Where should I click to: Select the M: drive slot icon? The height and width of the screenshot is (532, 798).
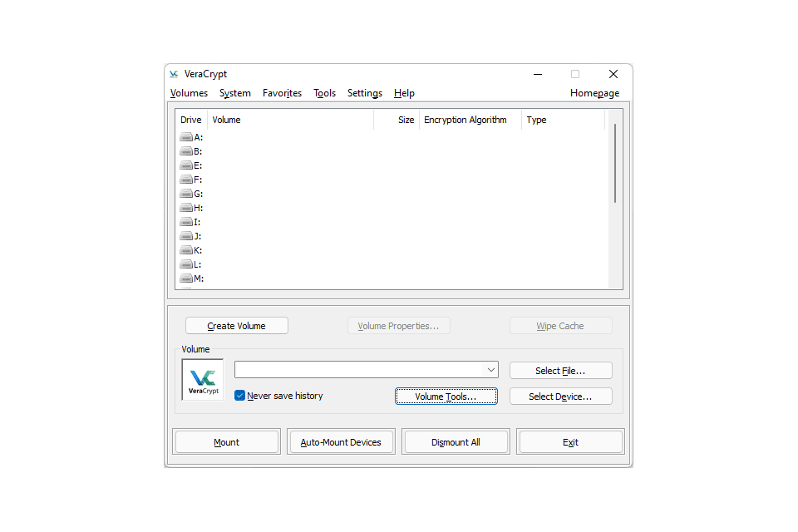(186, 278)
